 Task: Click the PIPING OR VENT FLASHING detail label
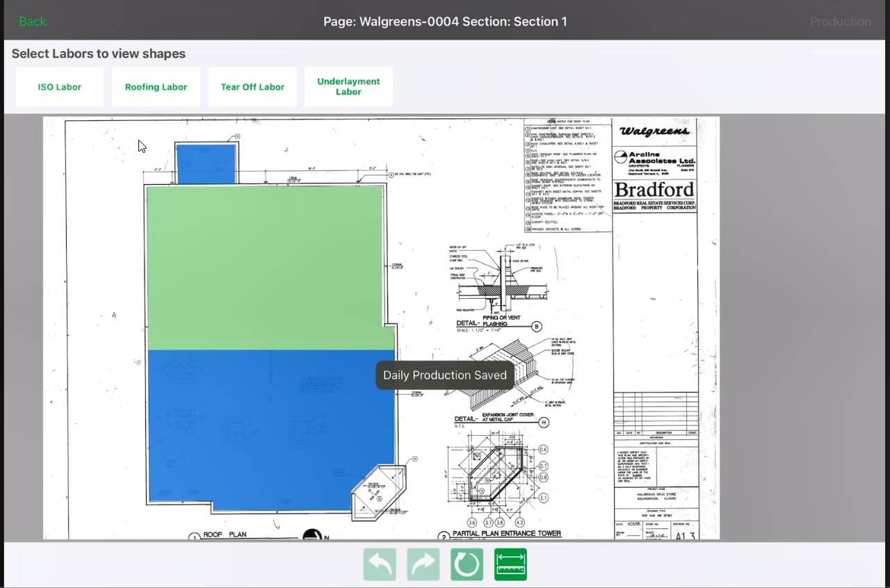502,321
